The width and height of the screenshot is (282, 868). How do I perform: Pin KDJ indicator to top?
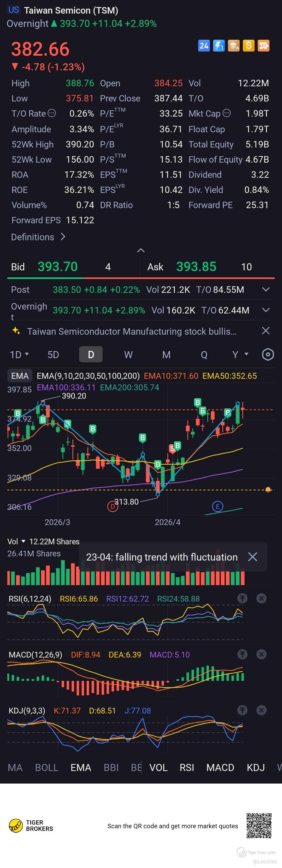[x=242, y=710]
